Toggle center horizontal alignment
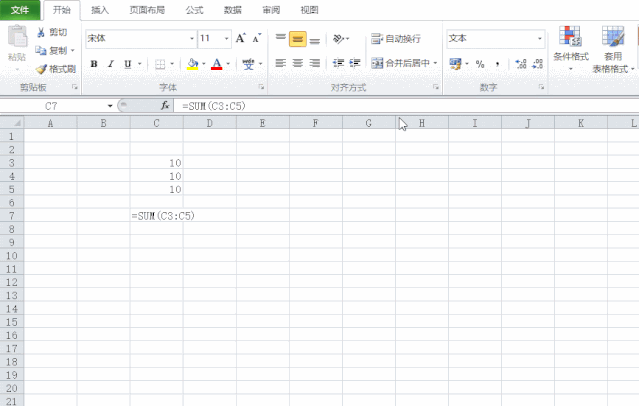Screen dimensions: 639x406 (x=297, y=63)
